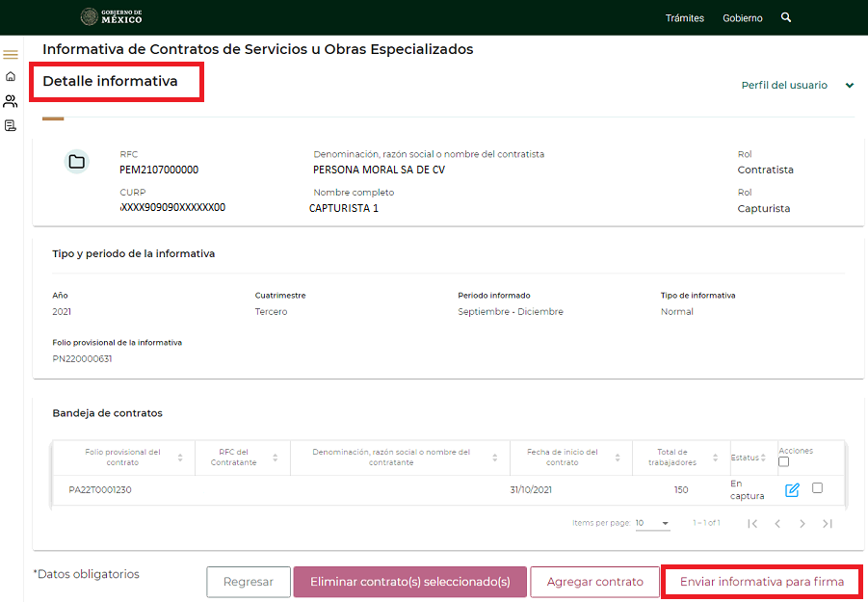This screenshot has width=868, height=602.
Task: Click the search magnifier icon in header
Action: click(785, 17)
